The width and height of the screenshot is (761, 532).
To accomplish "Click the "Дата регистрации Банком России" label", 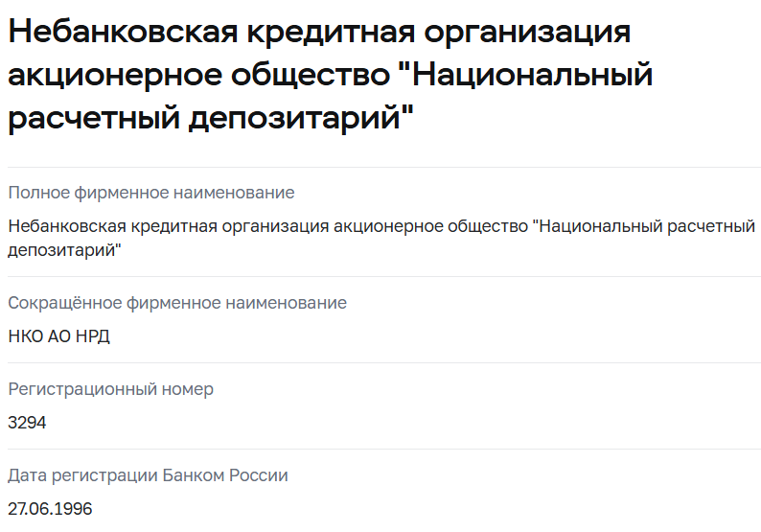I will pos(148,475).
